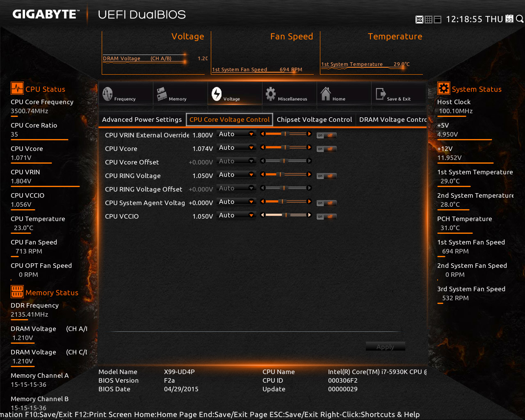Image resolution: width=525 pixels, height=420 pixels.
Task: Open the CPU VCCIO Auto dropdown
Action: 236,215
